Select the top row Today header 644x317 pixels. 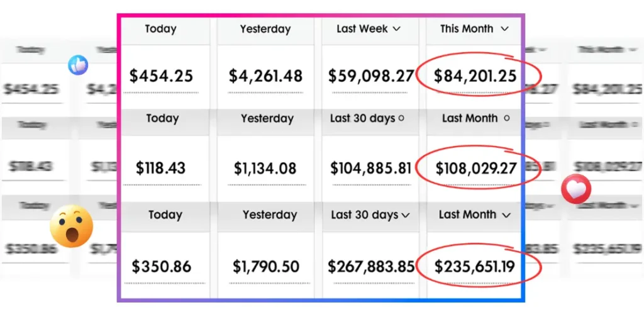pyautogui.click(x=160, y=29)
